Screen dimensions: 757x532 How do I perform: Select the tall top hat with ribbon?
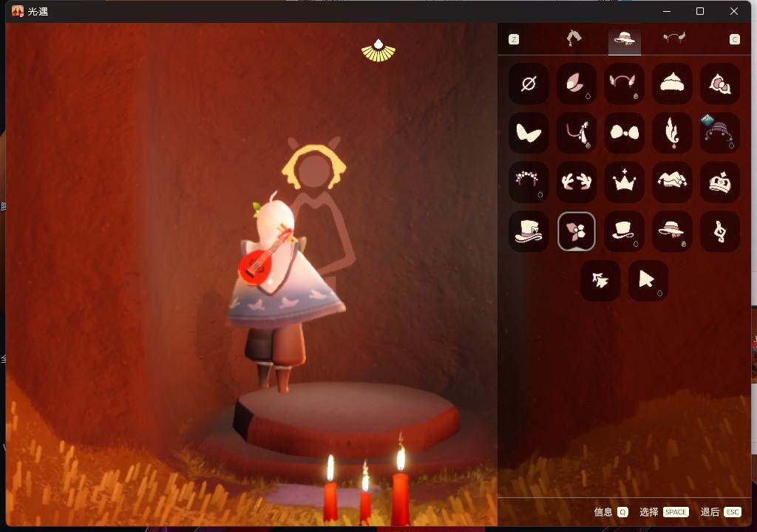pos(528,231)
